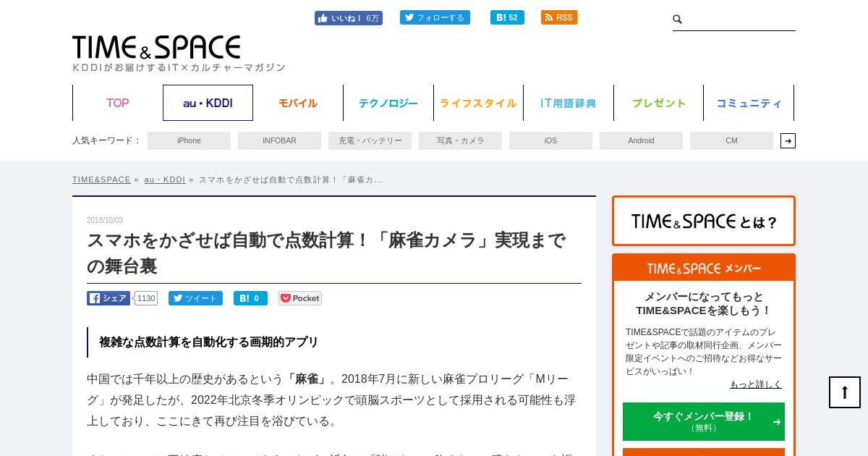Click the article title heading
Image resolution: width=868 pixels, height=456 pixels.
click(326, 253)
